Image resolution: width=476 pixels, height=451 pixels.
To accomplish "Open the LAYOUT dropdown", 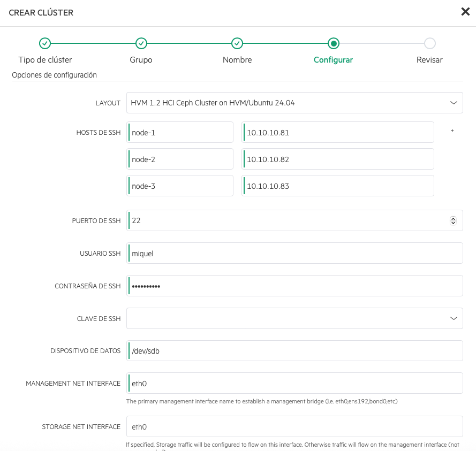I will tap(294, 103).
